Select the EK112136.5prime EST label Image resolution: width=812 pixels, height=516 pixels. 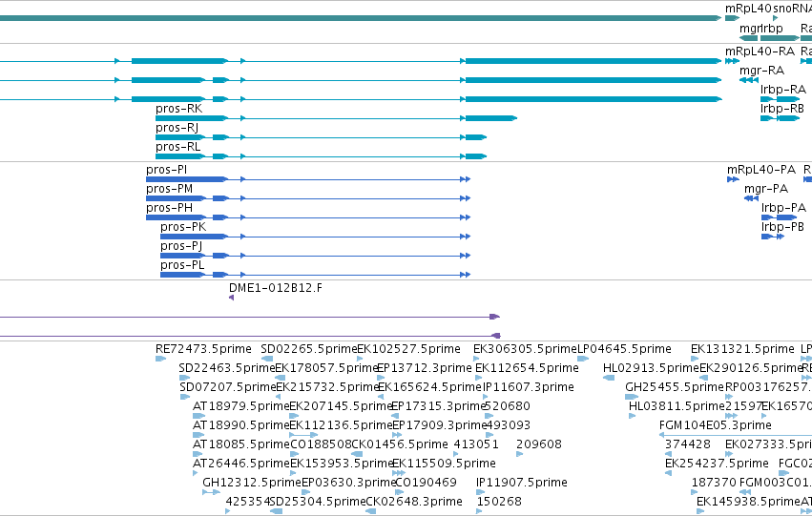(341, 426)
